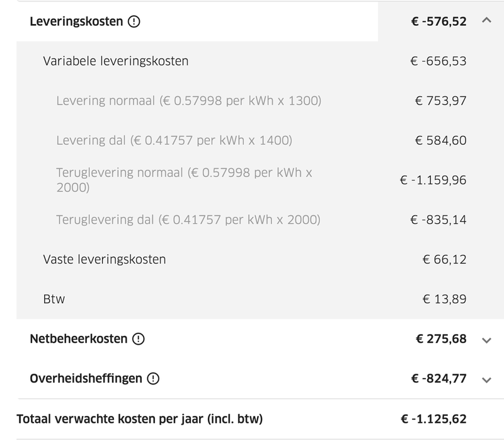This screenshot has height=443, width=504.
Task: Select the Variabele leveringskosten row
Action: tap(116, 61)
